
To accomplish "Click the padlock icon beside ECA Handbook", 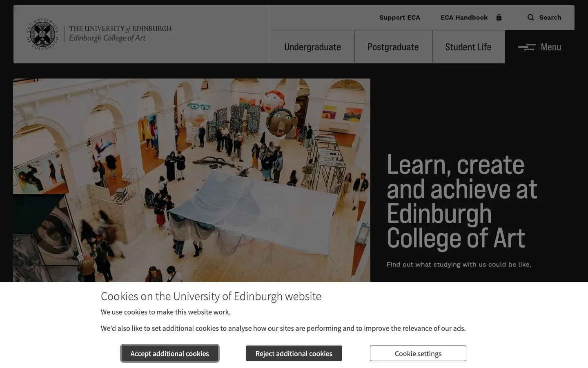I will coord(499,17).
